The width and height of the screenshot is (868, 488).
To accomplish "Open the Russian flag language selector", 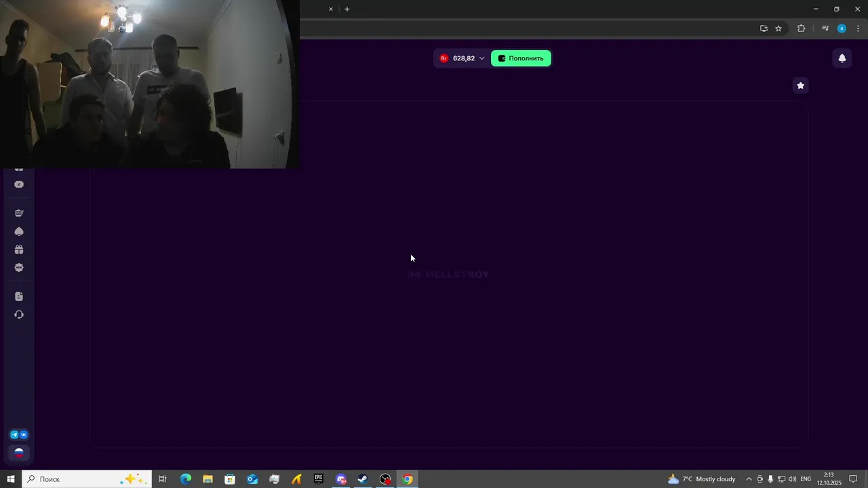I will 19,453.
